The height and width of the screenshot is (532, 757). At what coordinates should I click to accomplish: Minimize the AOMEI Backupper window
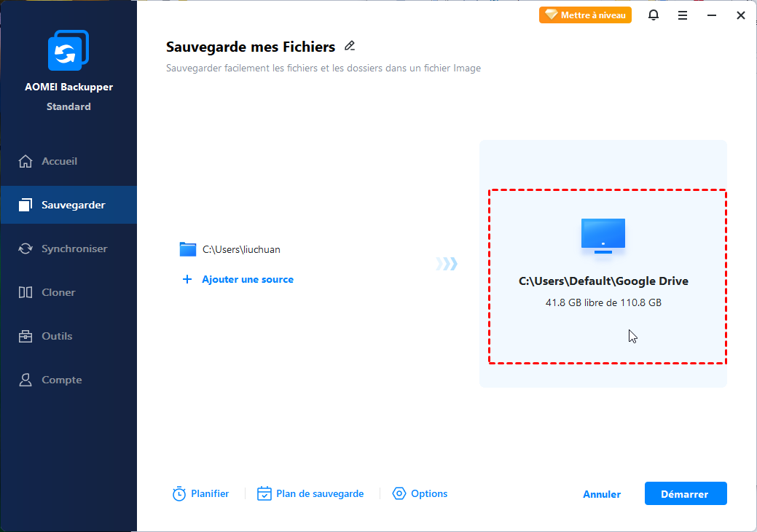point(712,15)
